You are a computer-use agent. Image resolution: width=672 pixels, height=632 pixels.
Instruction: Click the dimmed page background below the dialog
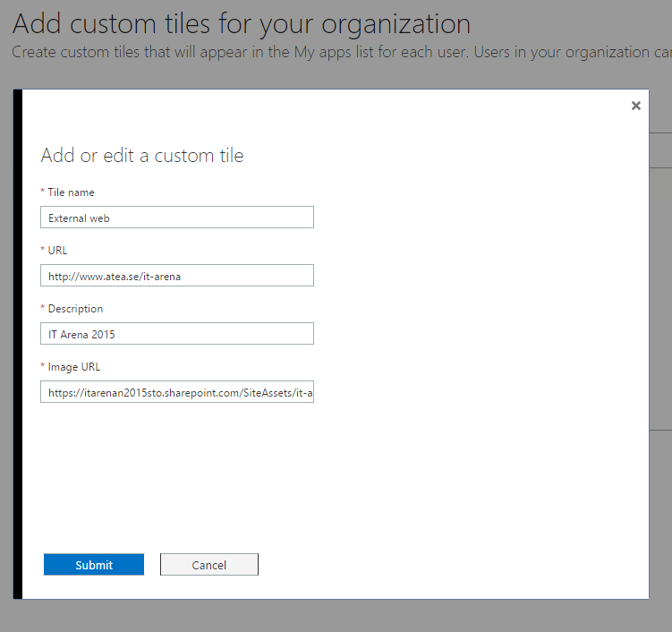coord(336,616)
